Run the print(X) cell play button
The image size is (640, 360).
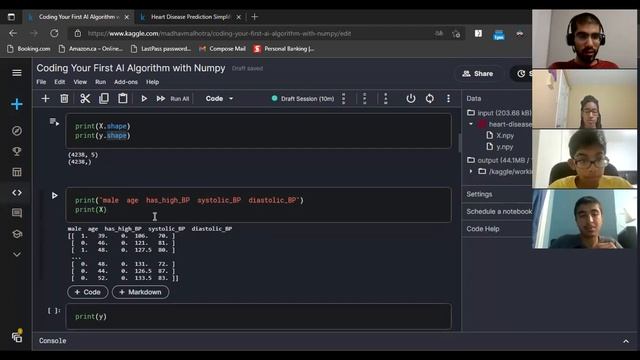[x=54, y=196]
